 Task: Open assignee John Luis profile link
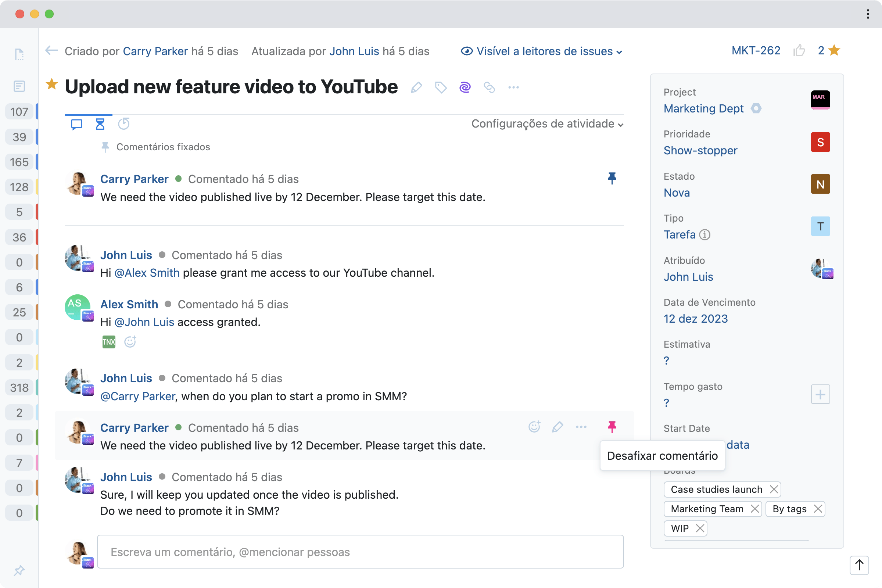(688, 277)
